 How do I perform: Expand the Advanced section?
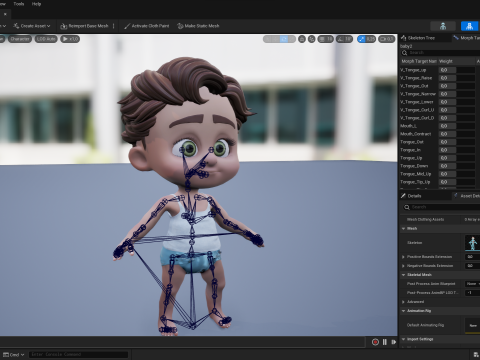(403, 302)
